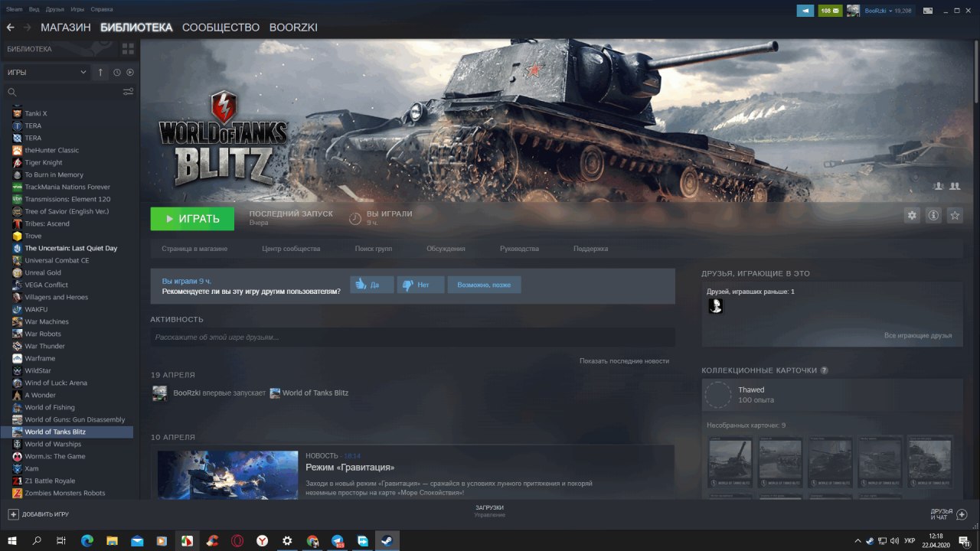
Task: Open Microsoft Edge from the taskbar
Action: 87,540
